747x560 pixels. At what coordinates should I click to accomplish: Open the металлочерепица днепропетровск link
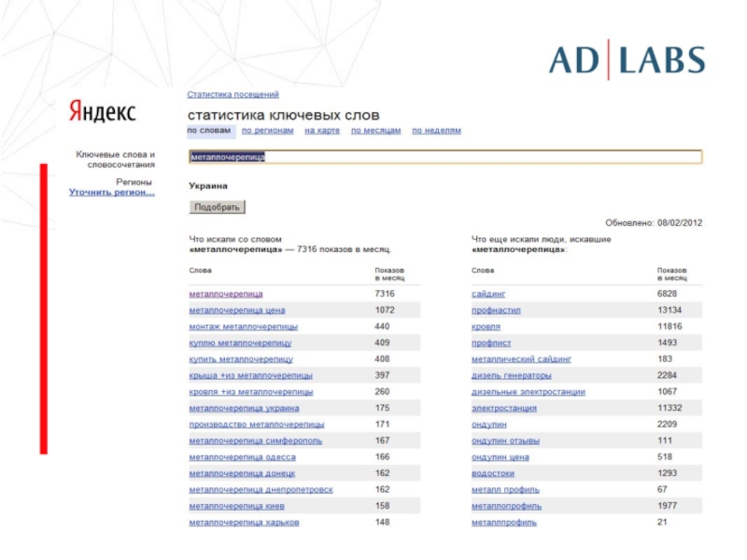pos(261,489)
